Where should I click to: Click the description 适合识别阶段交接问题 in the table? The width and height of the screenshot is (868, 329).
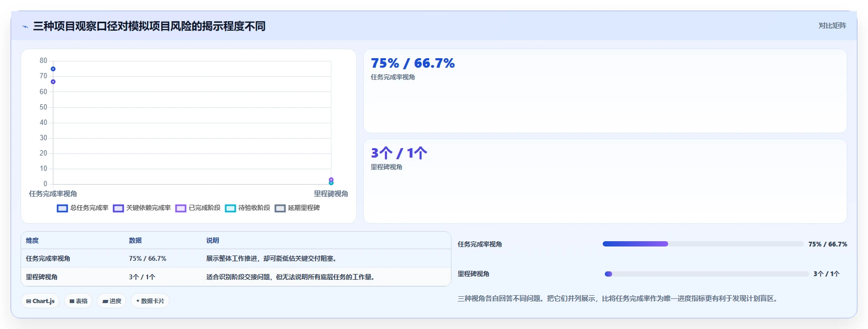coord(290,277)
